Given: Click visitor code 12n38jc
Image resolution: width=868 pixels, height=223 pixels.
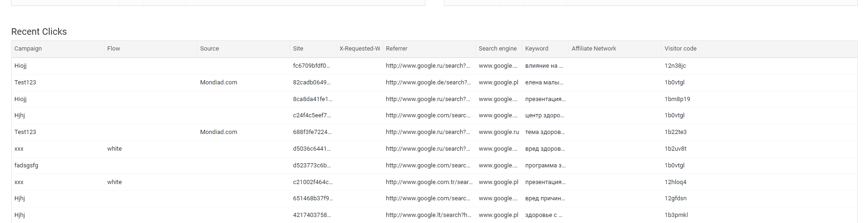Looking at the screenshot, I should [x=675, y=66].
